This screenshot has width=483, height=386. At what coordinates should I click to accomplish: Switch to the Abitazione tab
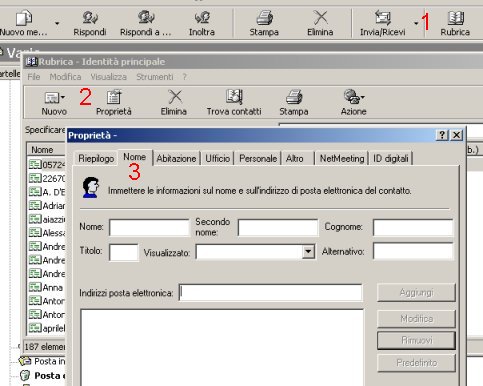176,158
